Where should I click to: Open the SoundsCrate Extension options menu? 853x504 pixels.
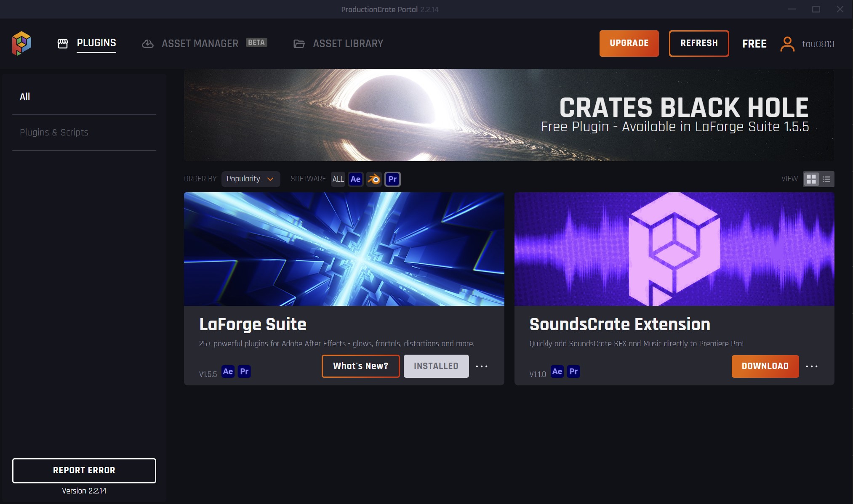pyautogui.click(x=812, y=366)
